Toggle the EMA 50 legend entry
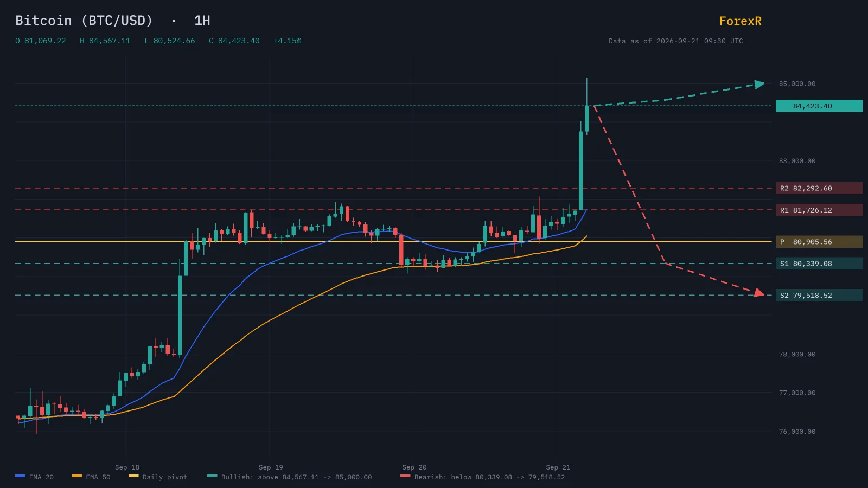This screenshot has width=868, height=488. click(x=91, y=477)
